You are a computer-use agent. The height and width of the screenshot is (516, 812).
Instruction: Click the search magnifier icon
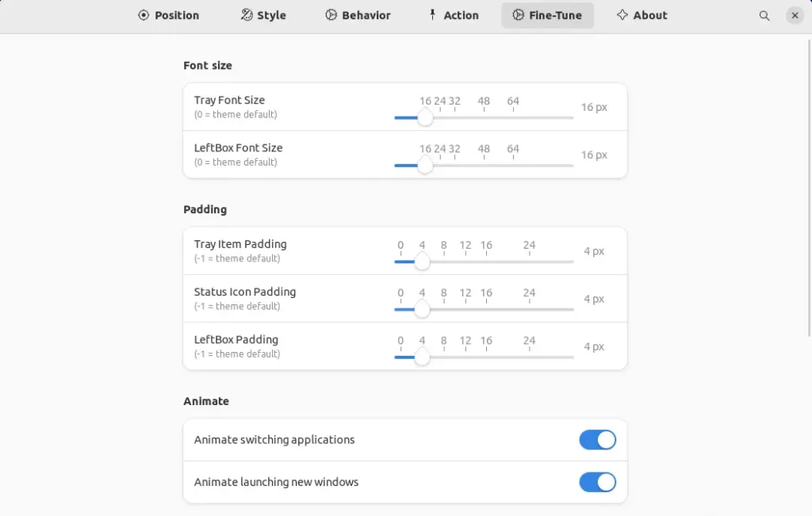point(764,15)
